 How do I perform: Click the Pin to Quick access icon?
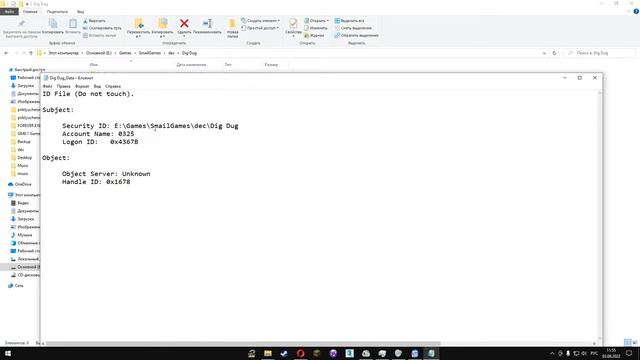coord(22,24)
